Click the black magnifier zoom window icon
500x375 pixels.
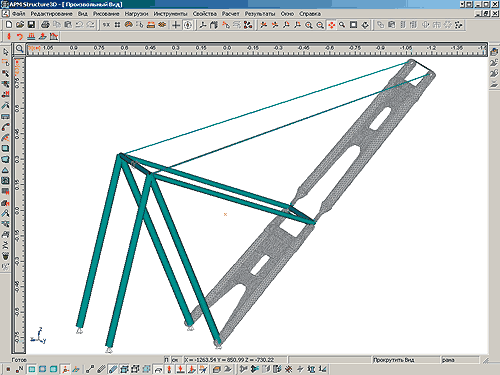[x=342, y=25]
